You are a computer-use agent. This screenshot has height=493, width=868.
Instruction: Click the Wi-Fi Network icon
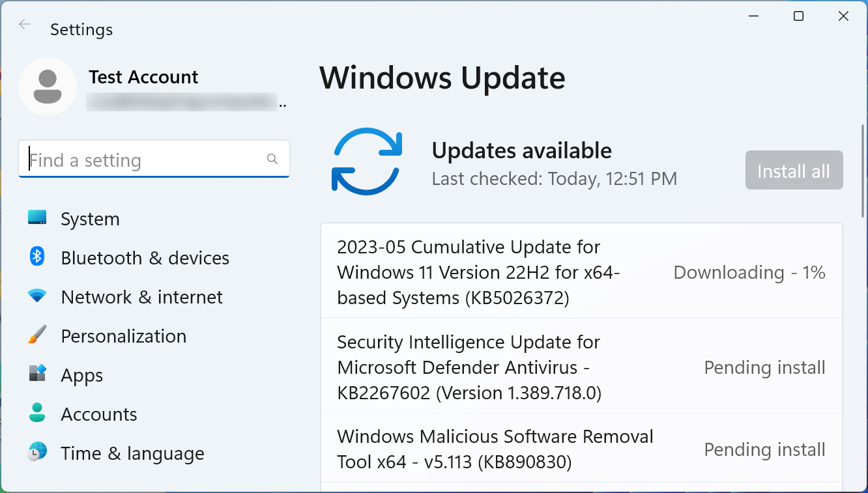(x=37, y=296)
